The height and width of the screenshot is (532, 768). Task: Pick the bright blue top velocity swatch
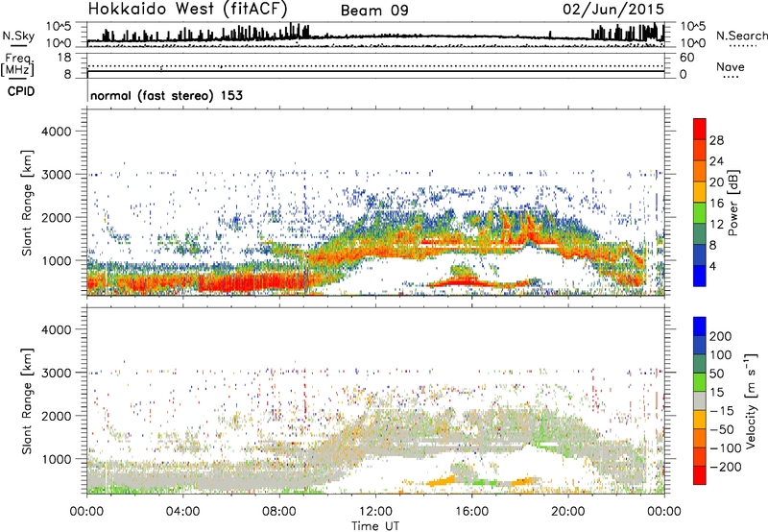point(700,326)
